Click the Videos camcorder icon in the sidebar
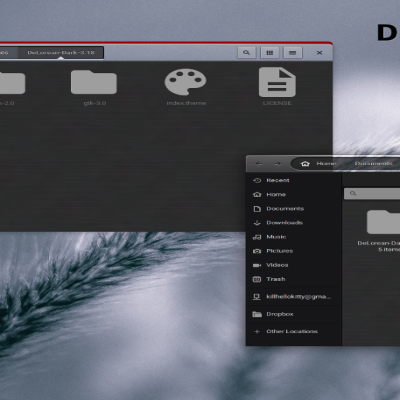The height and width of the screenshot is (400, 400). click(257, 265)
